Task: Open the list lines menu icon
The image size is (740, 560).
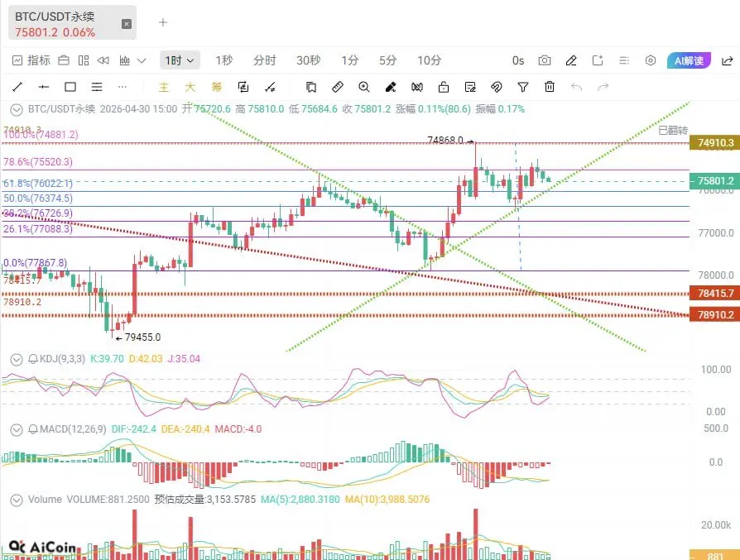Action: [x=624, y=60]
